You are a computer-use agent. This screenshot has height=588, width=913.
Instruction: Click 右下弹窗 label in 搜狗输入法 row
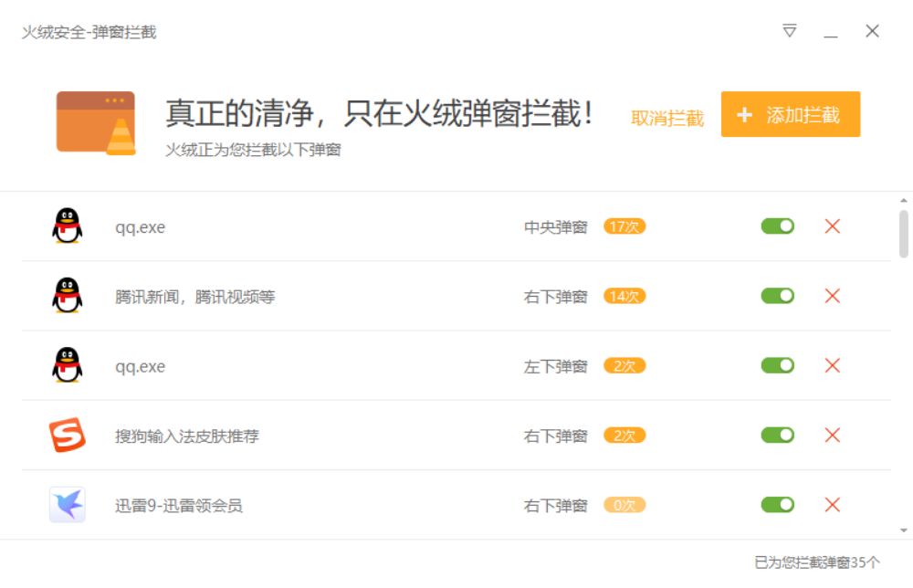tap(555, 436)
